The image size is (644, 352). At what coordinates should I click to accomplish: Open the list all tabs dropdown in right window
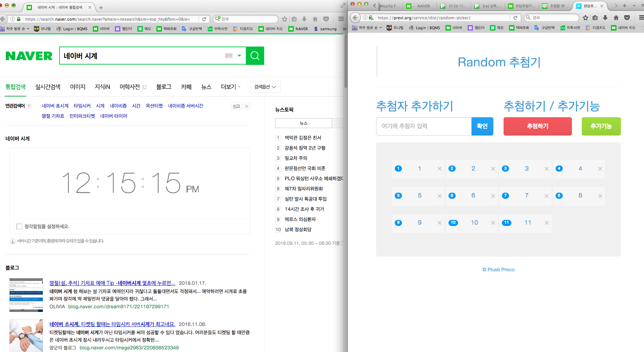tap(634, 6)
